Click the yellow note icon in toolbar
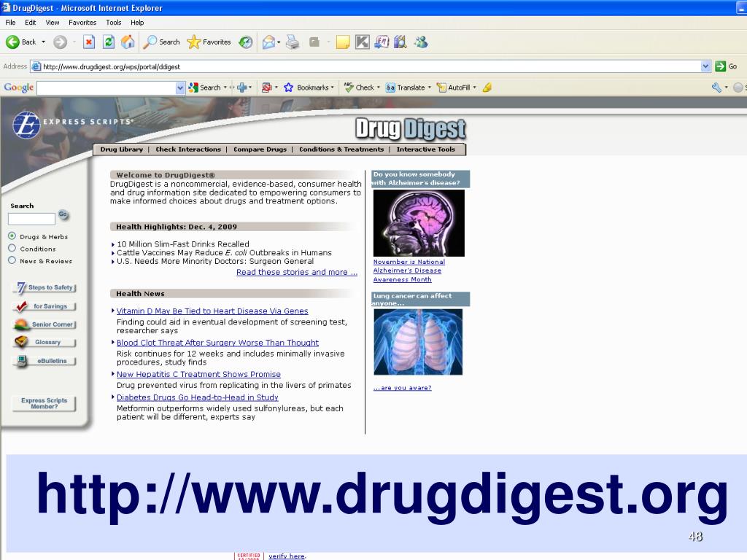Viewport: 747px width, 560px height. [343, 42]
